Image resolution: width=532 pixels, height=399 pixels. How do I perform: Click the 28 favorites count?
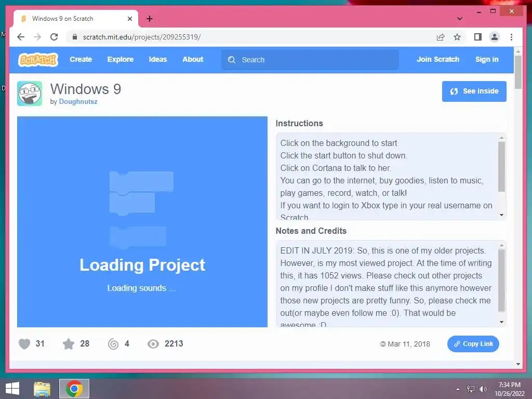85,344
